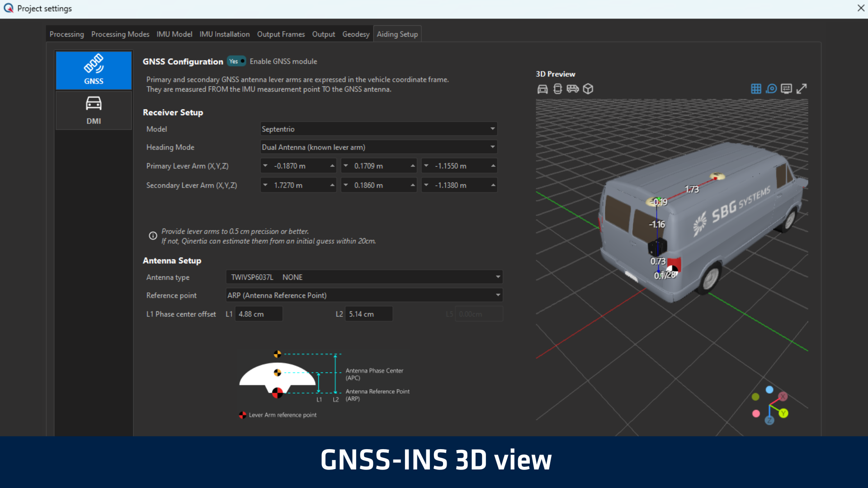
Task: Click the Y axis ball on orientation gizmo
Action: (x=783, y=413)
